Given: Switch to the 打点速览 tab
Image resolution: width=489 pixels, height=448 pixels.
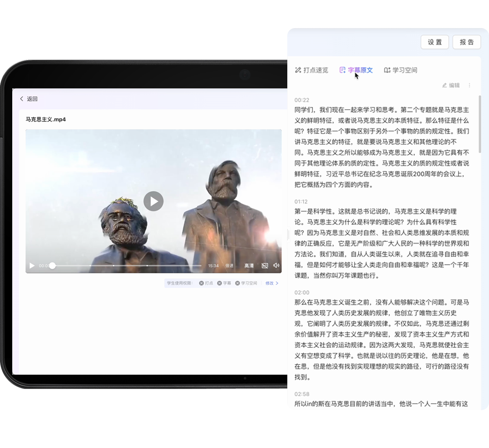Looking at the screenshot, I should 311,70.
